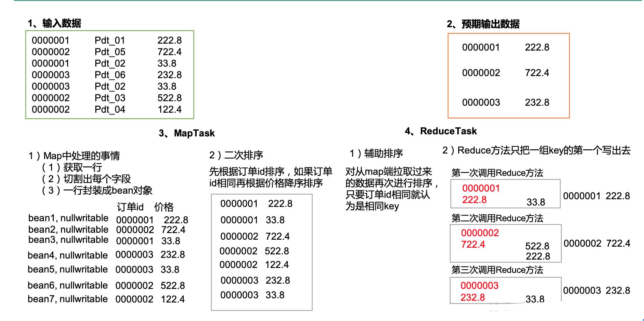Click the red "232.8" in the third Reduce box
The width and height of the screenshot is (644, 321).
point(473,298)
